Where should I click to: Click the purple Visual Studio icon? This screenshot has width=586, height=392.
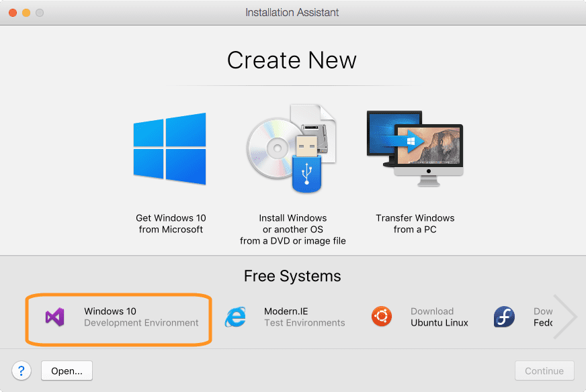pyautogui.click(x=55, y=317)
